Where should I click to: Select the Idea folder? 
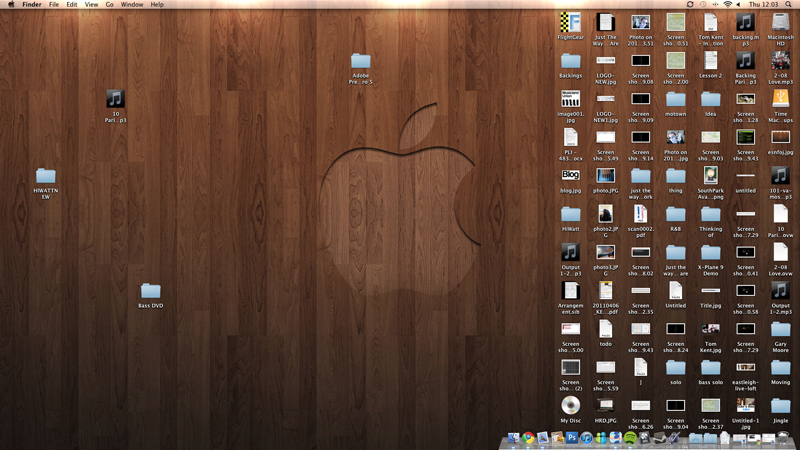711,99
